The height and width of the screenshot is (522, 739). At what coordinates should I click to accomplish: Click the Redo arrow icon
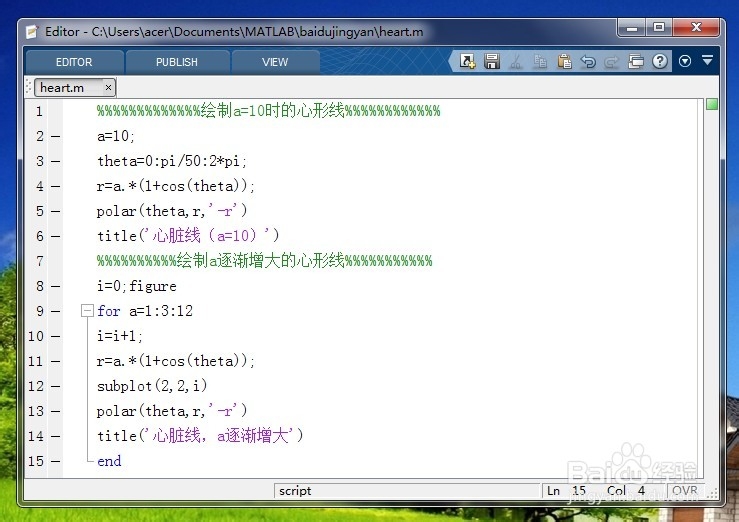coord(611,61)
